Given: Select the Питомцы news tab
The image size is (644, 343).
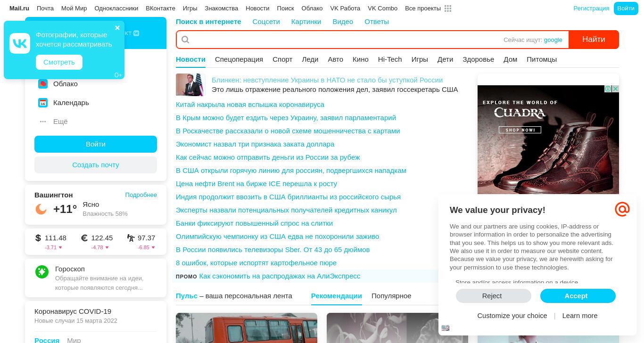Looking at the screenshot, I should (542, 59).
